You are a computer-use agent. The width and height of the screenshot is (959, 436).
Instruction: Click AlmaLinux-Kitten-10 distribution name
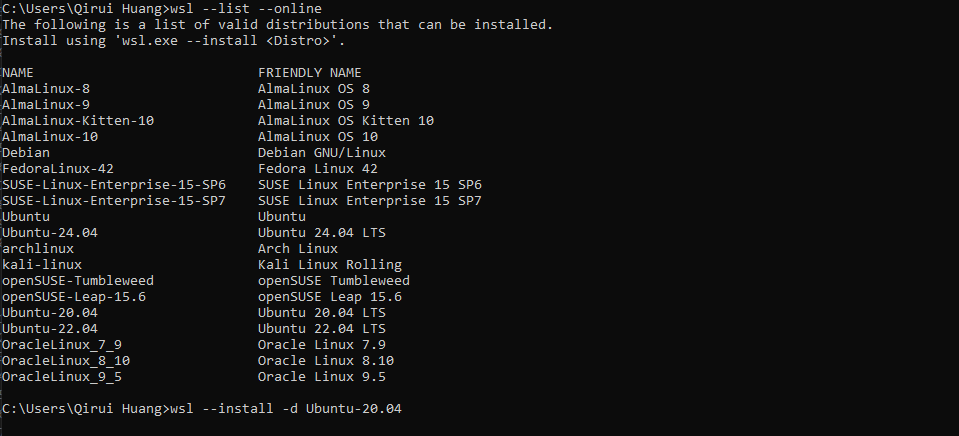(x=78, y=121)
